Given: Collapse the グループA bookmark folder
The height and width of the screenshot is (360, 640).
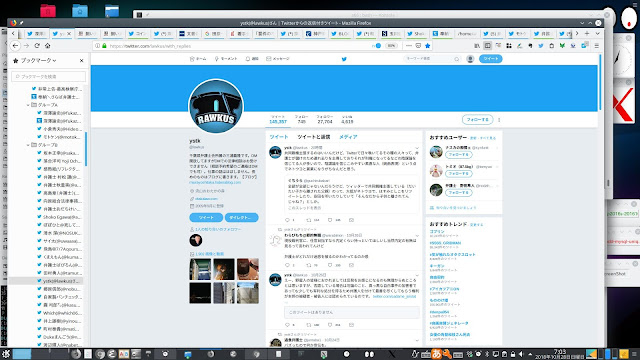Looking at the screenshot, I should pos(28,105).
